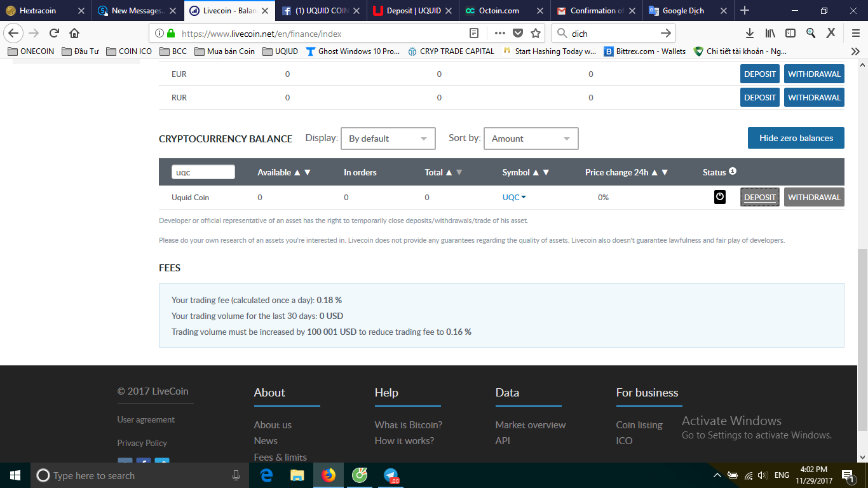Sort Available column ascending arrow
The height and width of the screenshot is (488, 868).
pos(297,172)
